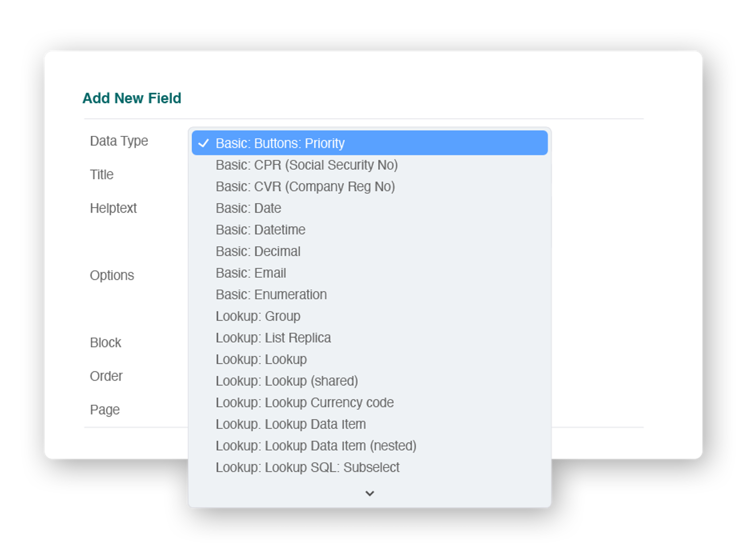
Task: Choose Basic: CPR (Social Security No)
Action: [x=306, y=165]
